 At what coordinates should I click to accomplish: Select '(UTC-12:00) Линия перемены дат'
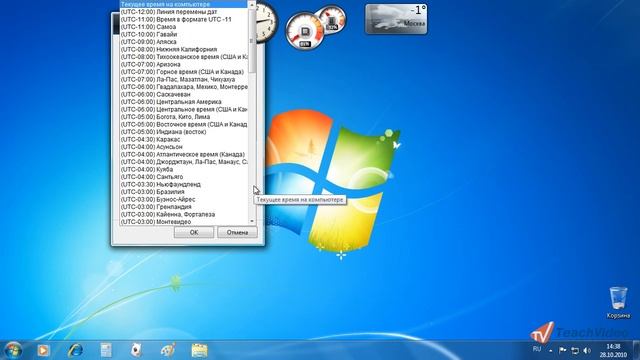[184, 12]
